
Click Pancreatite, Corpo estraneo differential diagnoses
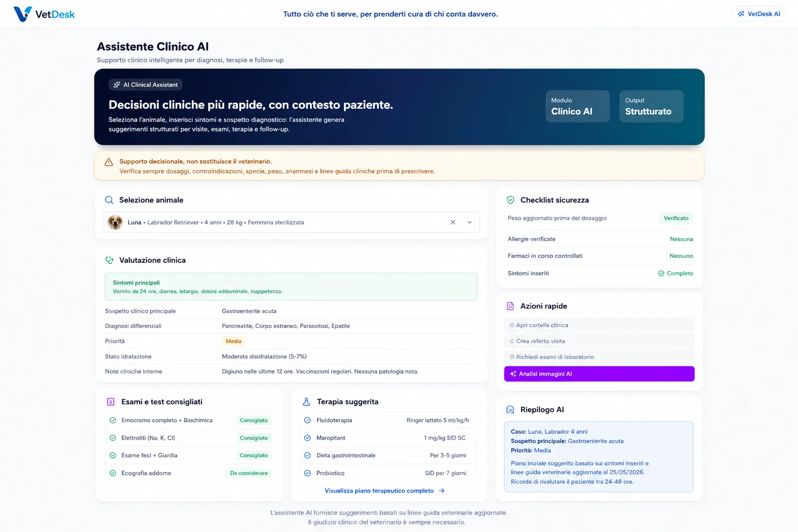click(286, 326)
